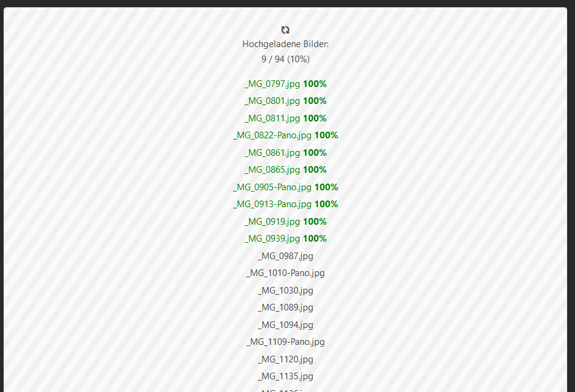Select _MG_0919.jpg in the upload list

point(272,222)
